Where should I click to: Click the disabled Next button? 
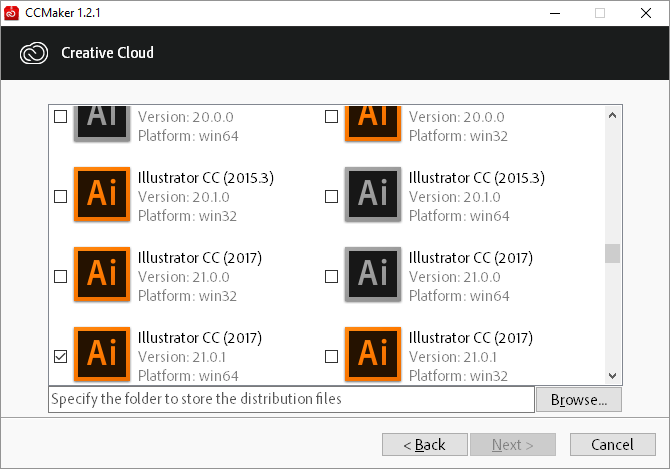click(513, 445)
